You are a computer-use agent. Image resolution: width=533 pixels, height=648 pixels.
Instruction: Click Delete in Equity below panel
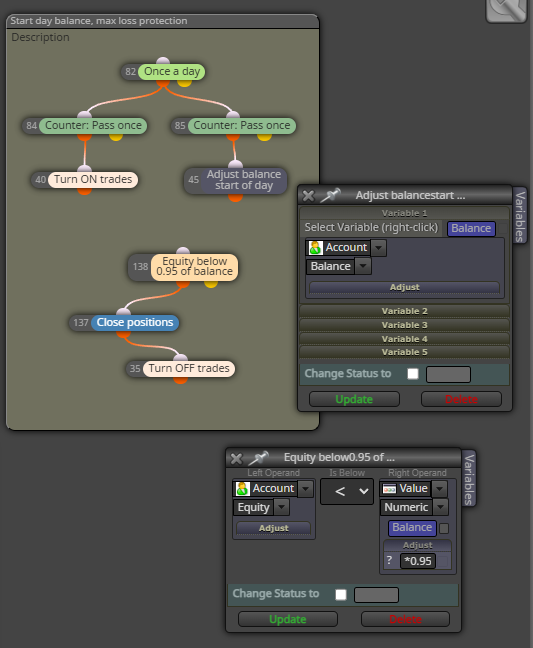pyautogui.click(x=405, y=619)
